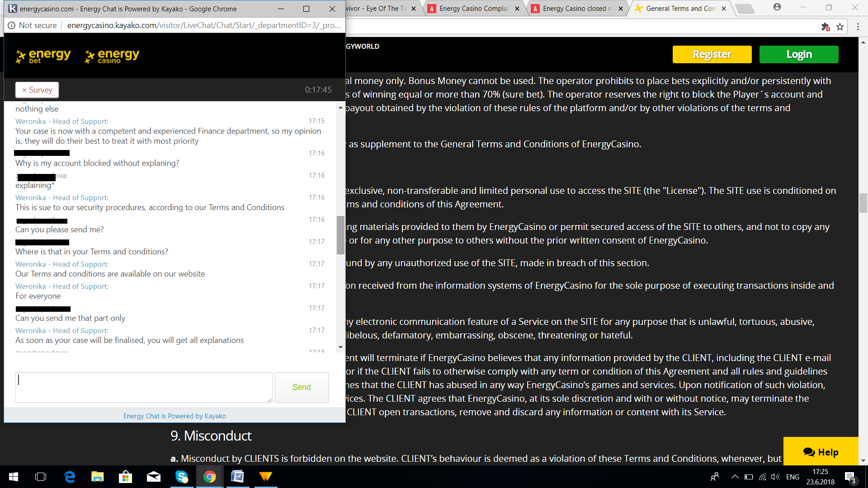Click the terms page scrollbar thumb

coord(863,202)
